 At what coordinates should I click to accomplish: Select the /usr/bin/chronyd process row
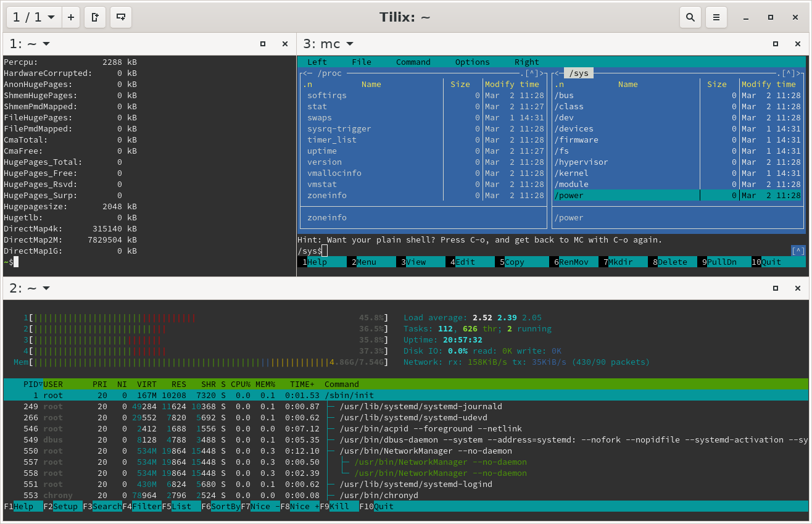click(x=406, y=496)
